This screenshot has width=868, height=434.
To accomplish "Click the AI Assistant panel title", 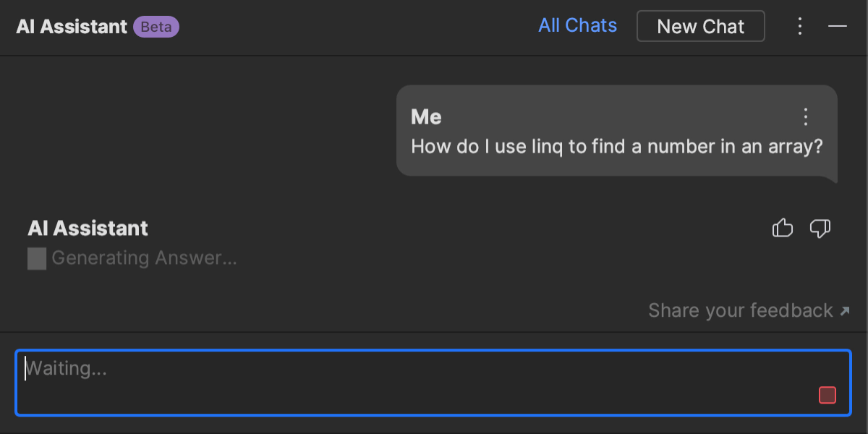I will click(72, 27).
